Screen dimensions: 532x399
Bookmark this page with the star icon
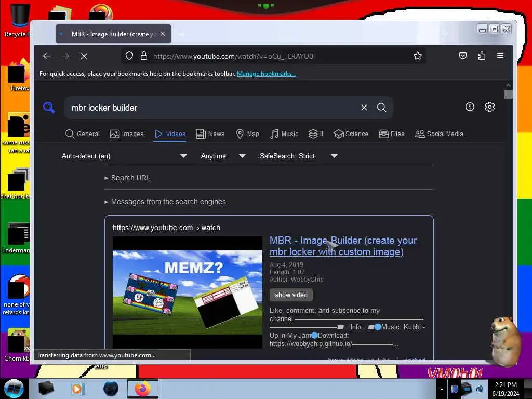coord(418,56)
